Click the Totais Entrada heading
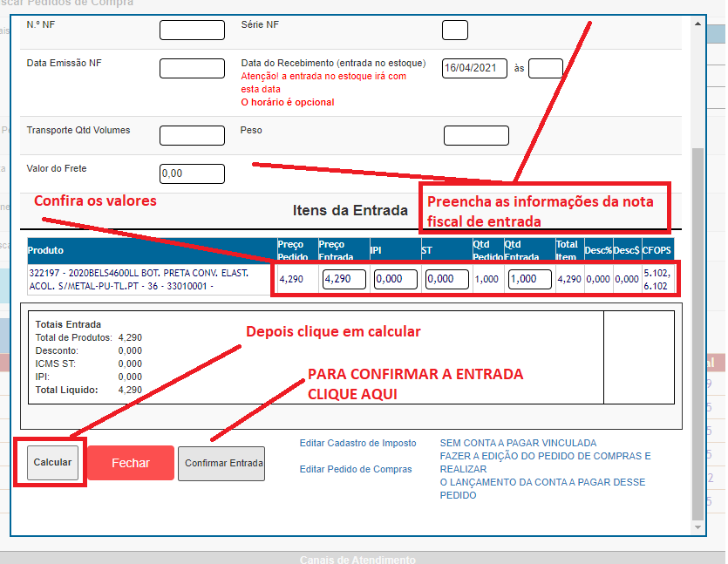The height and width of the screenshot is (564, 728). coord(68,324)
